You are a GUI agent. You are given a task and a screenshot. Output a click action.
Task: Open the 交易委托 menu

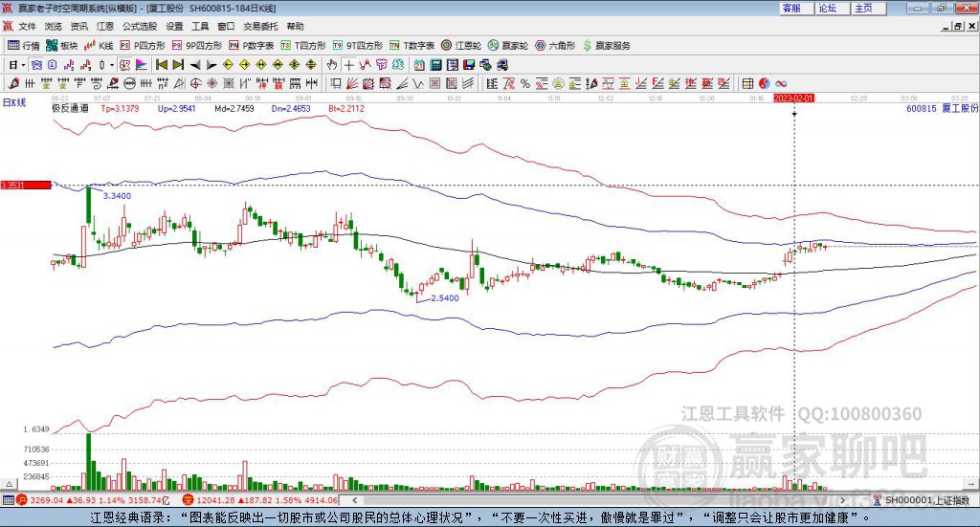(260, 26)
